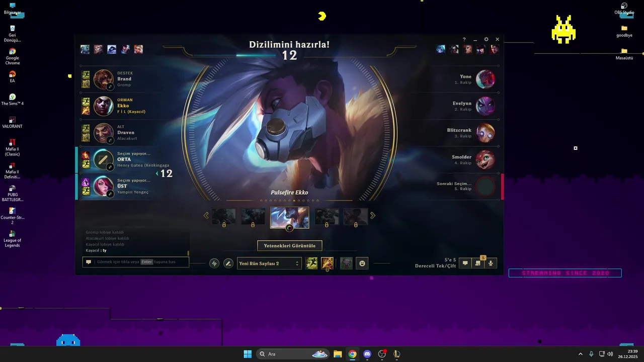Viewport: 644px width, 362px height.
Task: Click Brand's champion portrait
Action: tap(104, 79)
